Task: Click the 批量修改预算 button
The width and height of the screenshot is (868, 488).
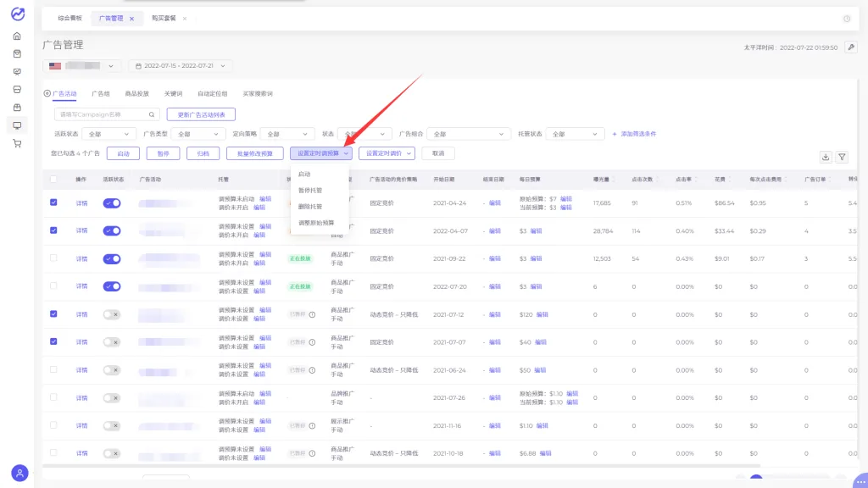Action: pos(254,153)
